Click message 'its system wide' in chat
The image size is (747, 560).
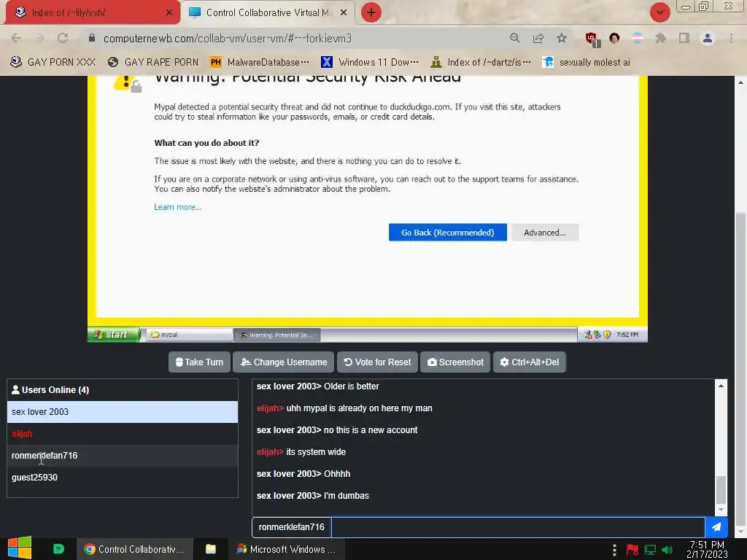(316, 452)
